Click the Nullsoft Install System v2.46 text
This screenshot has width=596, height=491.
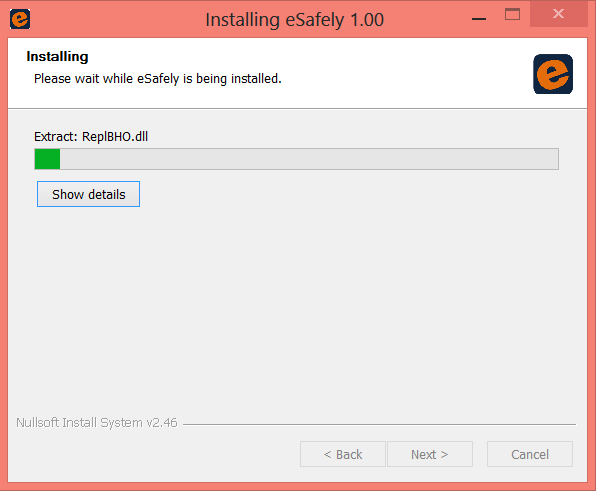coord(97,423)
